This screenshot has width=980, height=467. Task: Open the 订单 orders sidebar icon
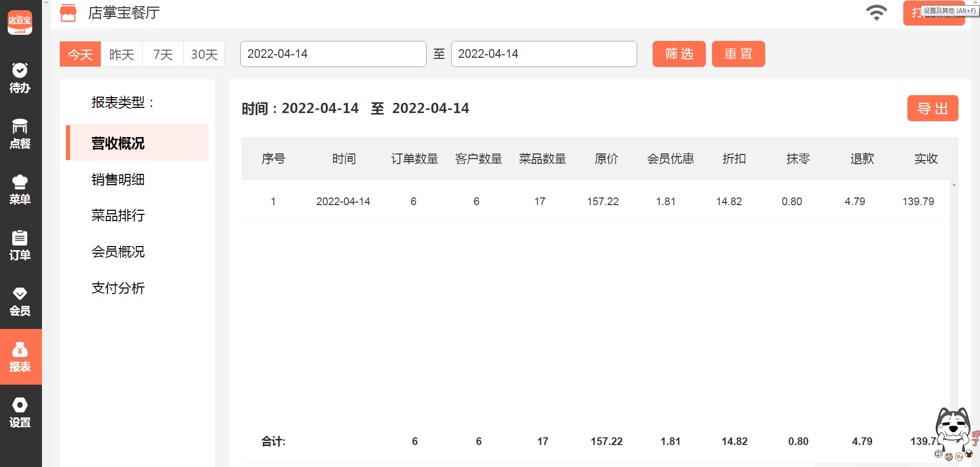pyautogui.click(x=20, y=246)
